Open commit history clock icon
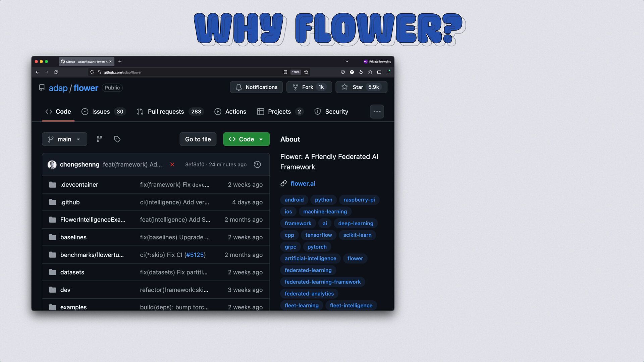Screen dimensions: 644x362 pos(257,165)
